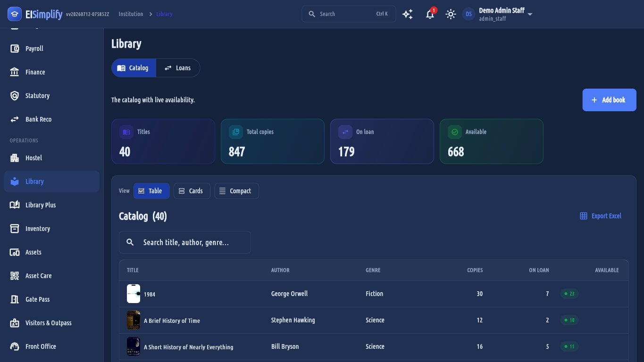Click the Total copies stat card
Screen dimensions: 644x362
click(273, 141)
